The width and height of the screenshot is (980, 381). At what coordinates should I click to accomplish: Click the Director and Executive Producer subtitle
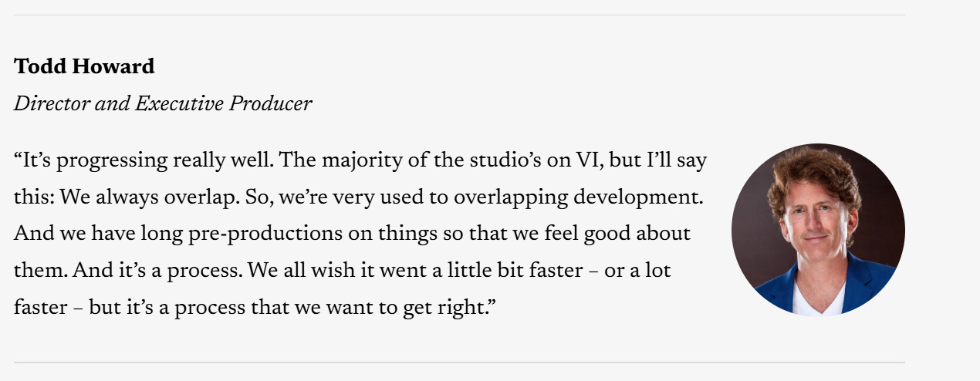[x=163, y=104]
